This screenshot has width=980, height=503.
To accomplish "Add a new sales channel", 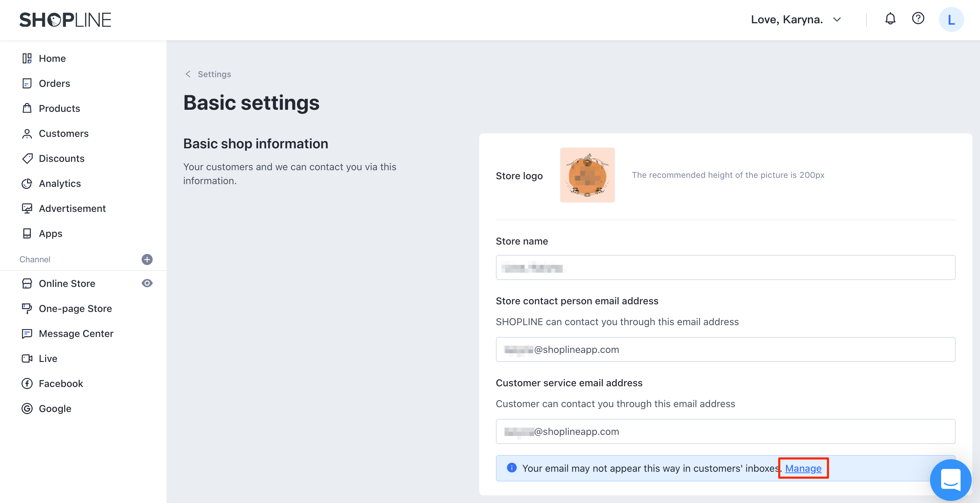I will pos(147,259).
